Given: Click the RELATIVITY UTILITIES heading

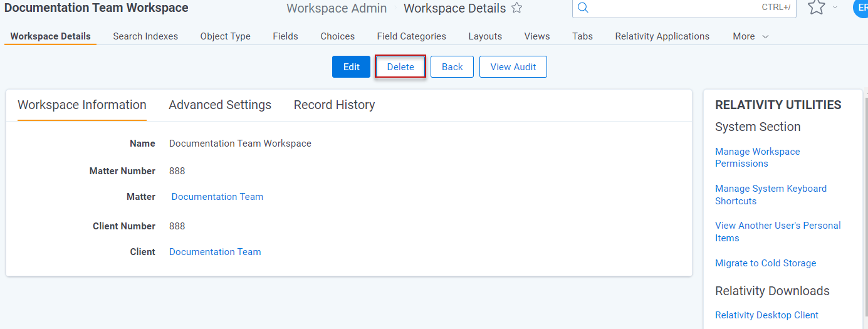Looking at the screenshot, I should coord(778,105).
